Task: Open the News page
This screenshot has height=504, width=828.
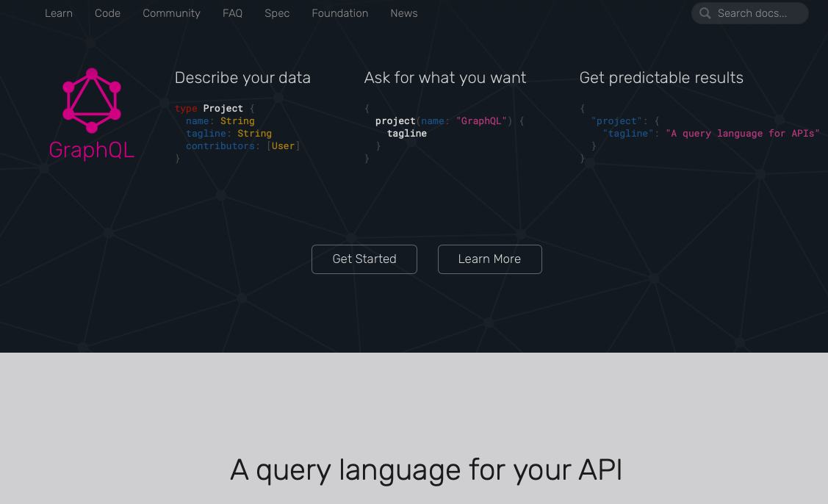Action: coord(403,12)
